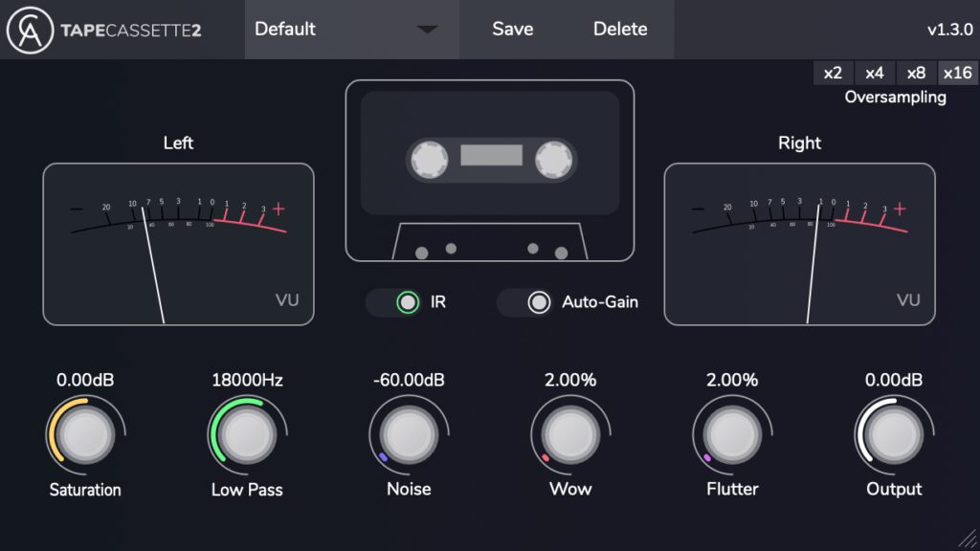Click the red plus on Right meter
This screenshot has height=551, width=980.
[900, 209]
